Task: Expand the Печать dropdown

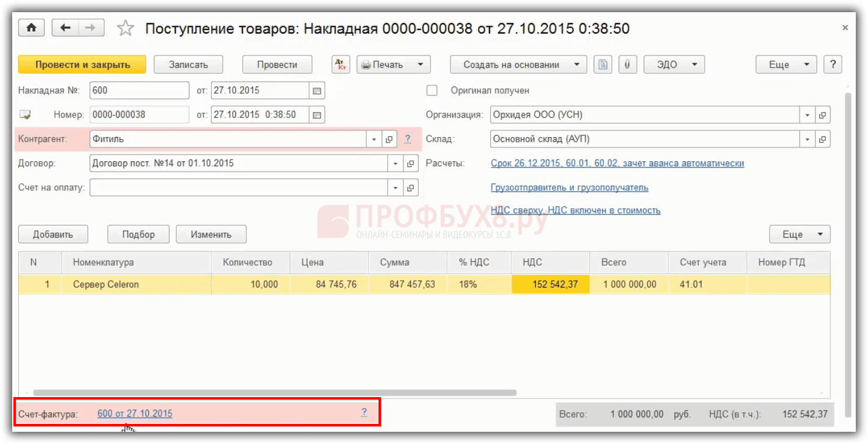Action: pos(394,65)
